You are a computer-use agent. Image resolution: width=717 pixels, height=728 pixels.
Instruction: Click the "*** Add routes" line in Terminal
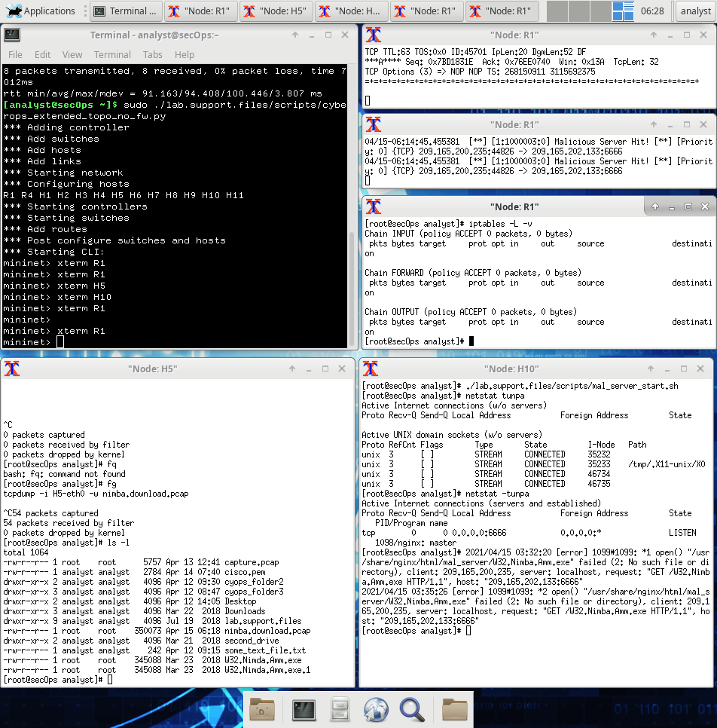(45, 229)
